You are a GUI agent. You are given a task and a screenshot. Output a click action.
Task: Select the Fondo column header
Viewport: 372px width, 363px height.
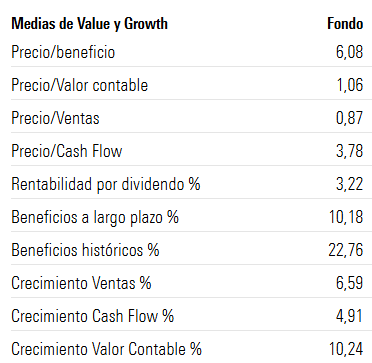click(345, 24)
